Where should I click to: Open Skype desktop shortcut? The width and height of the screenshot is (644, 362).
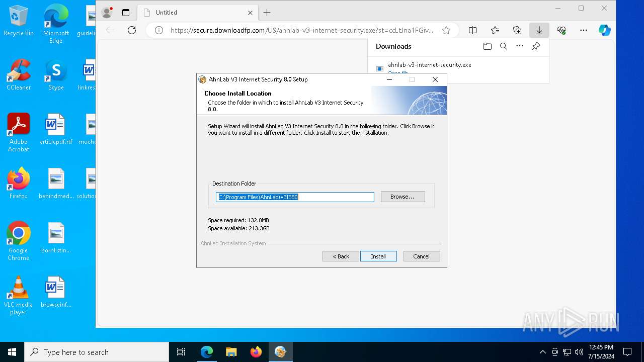56,75
